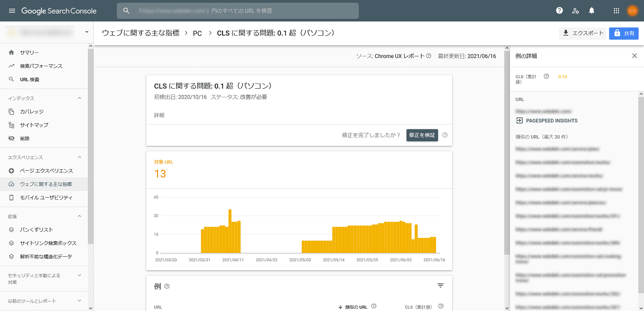
Task: Expand the セキュリティと手動による対策 section
Action: tap(79, 275)
